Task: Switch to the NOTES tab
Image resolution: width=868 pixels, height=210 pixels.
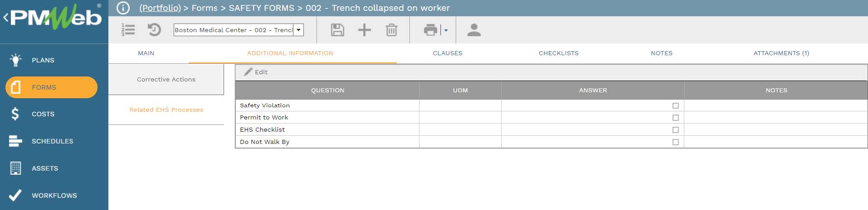Action: tap(662, 53)
